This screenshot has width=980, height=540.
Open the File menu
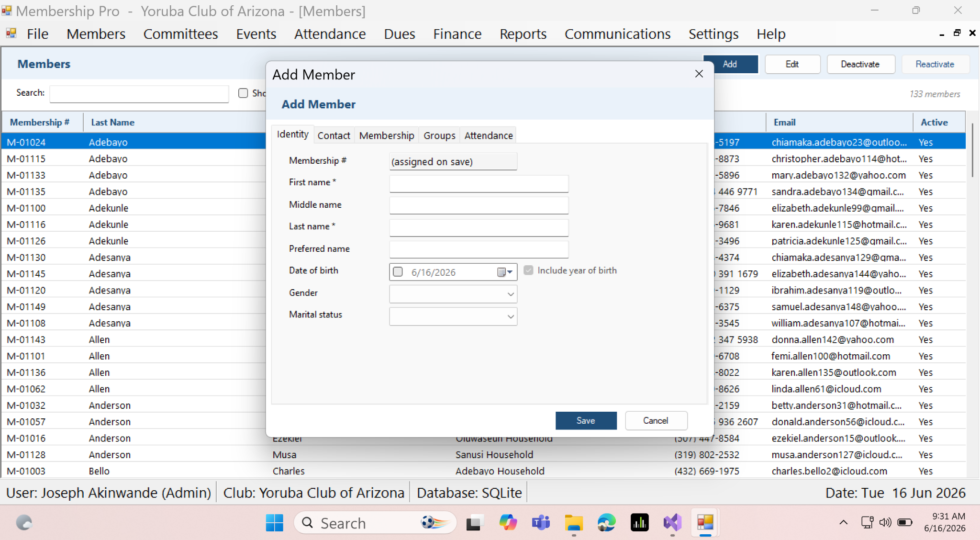point(38,34)
